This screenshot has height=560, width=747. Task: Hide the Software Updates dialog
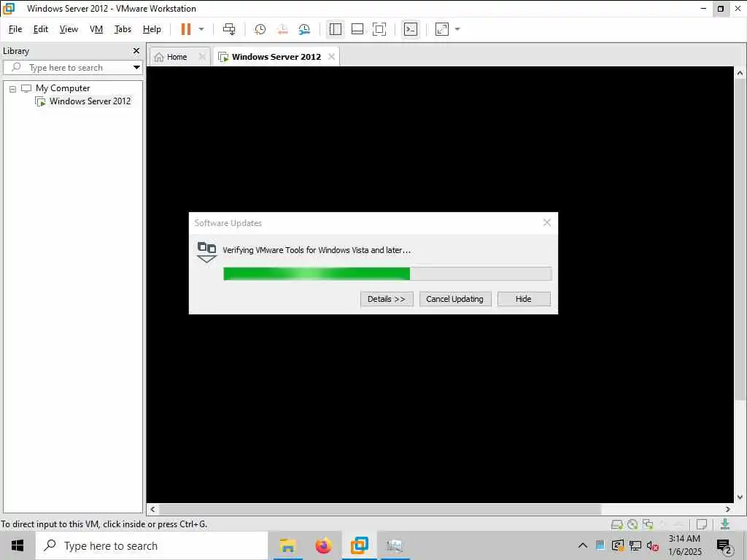524,299
